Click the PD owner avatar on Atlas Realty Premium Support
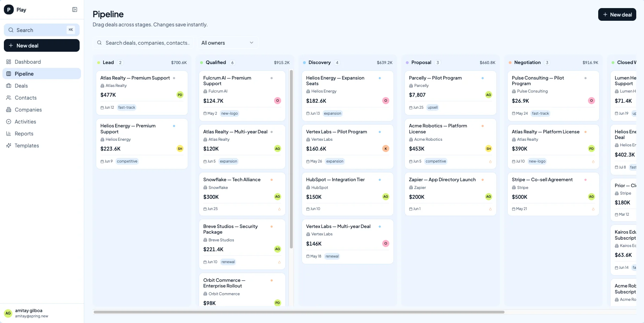This screenshot has width=644, height=323. [x=180, y=95]
